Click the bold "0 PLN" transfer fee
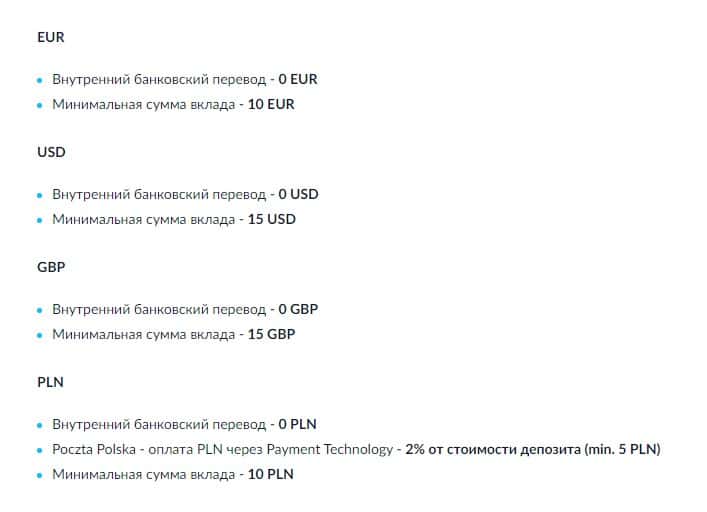 pyautogui.click(x=297, y=424)
